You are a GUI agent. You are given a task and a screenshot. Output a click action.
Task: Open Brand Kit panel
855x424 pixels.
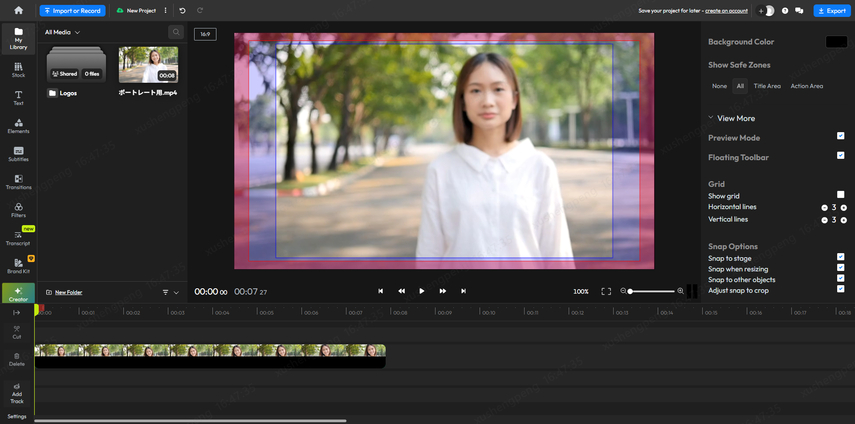[x=19, y=266]
